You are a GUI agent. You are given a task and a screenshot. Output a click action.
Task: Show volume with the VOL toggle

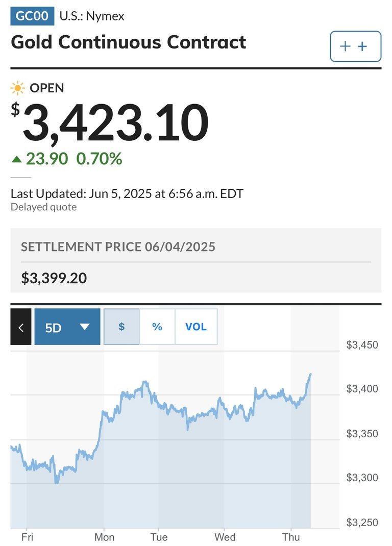pos(196,327)
